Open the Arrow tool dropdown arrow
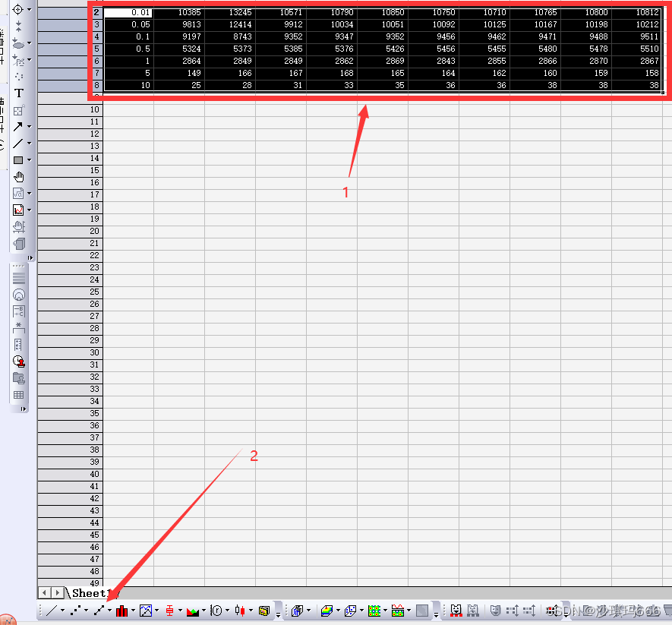 (29, 127)
